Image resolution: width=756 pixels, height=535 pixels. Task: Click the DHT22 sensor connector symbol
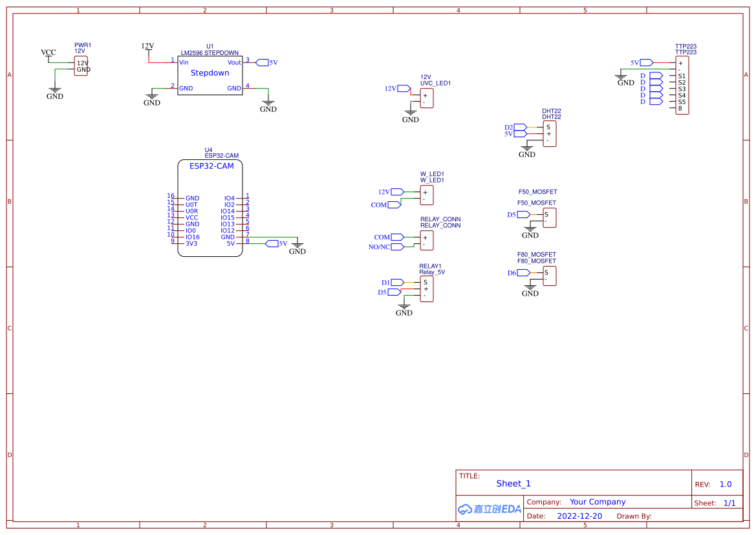[x=549, y=134]
